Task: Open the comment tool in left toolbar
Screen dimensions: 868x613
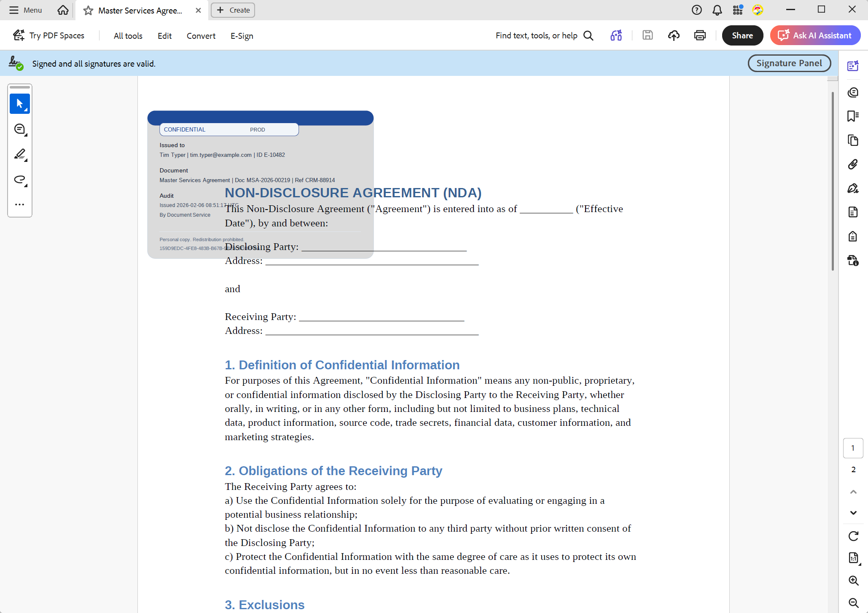Action: tap(19, 129)
